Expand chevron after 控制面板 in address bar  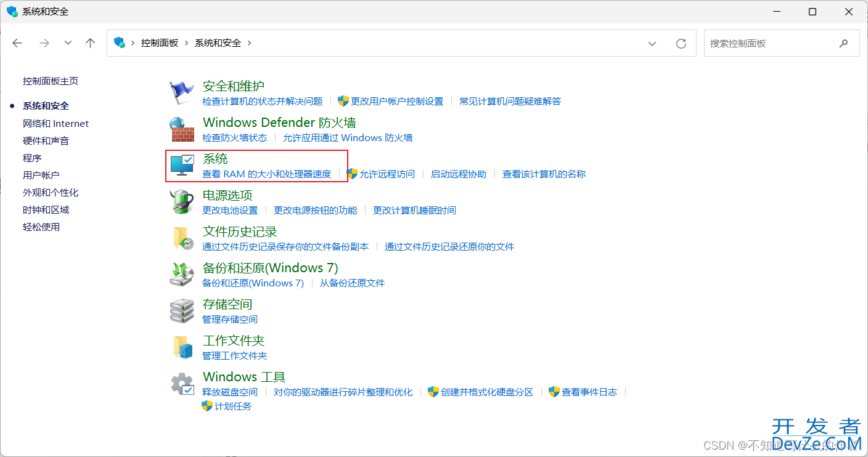(186, 42)
